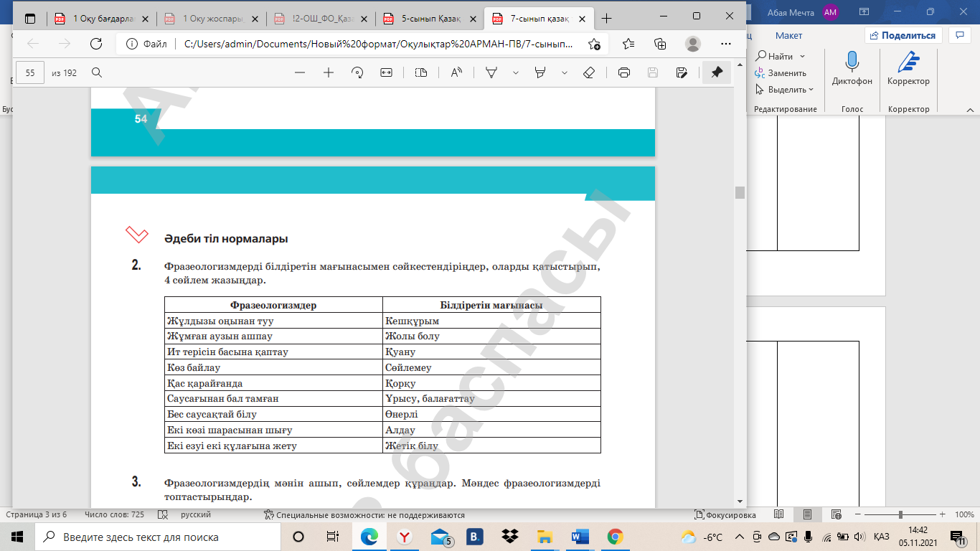
Task: Open the Page view icon in PDF toolbar
Action: (421, 72)
